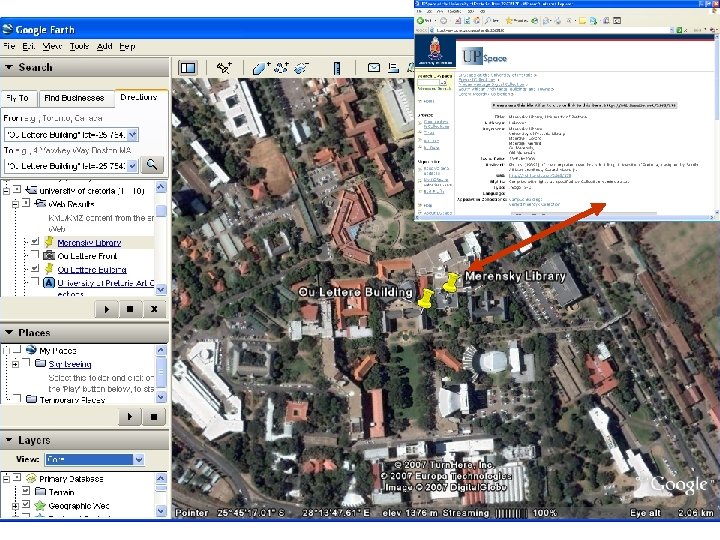Collapse the Places panel header triangle
The height and width of the screenshot is (540, 720).
click(9, 332)
